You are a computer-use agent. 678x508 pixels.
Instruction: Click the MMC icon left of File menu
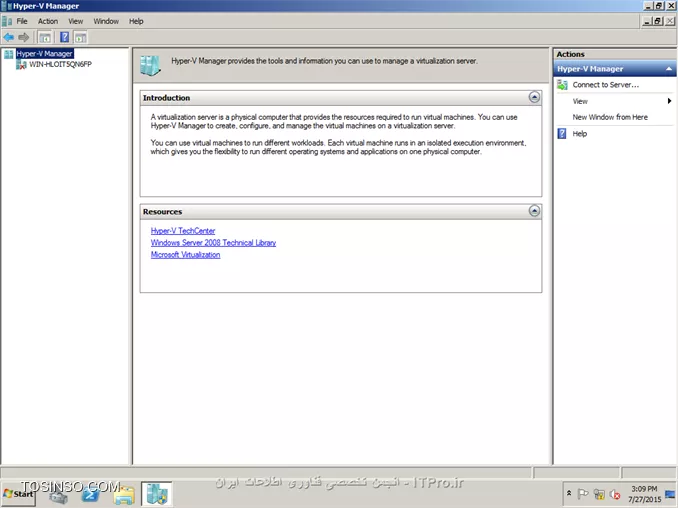click(x=7, y=21)
